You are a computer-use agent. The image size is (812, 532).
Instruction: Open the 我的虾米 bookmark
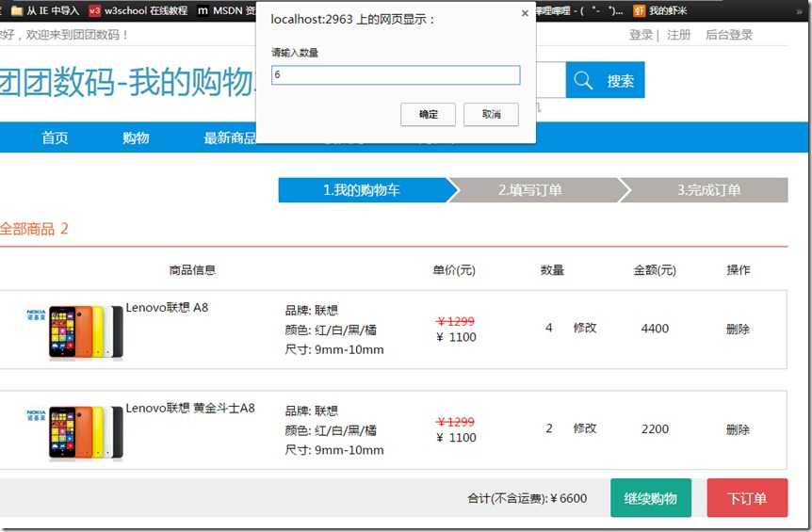point(660,10)
